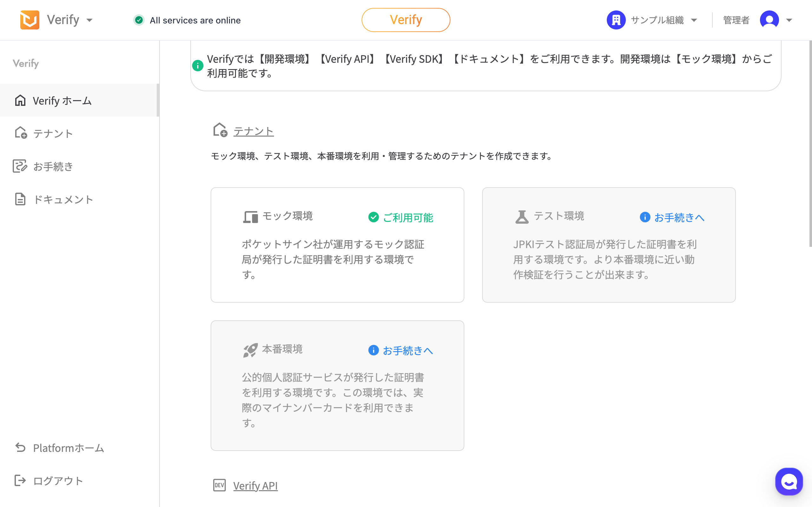Click the blue user avatar icon
812x507 pixels.
769,20
